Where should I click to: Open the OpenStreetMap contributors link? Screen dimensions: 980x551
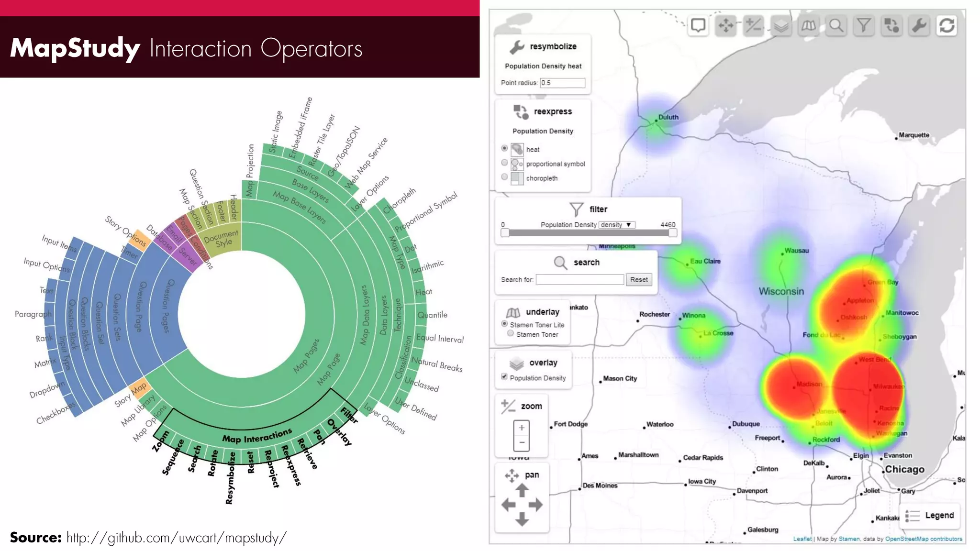tap(924, 539)
